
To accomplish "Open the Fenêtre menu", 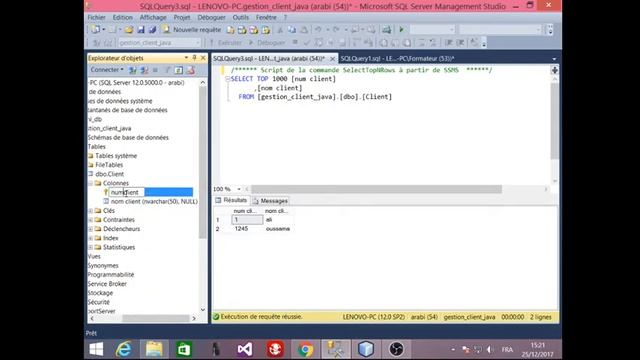I will click(266, 18).
